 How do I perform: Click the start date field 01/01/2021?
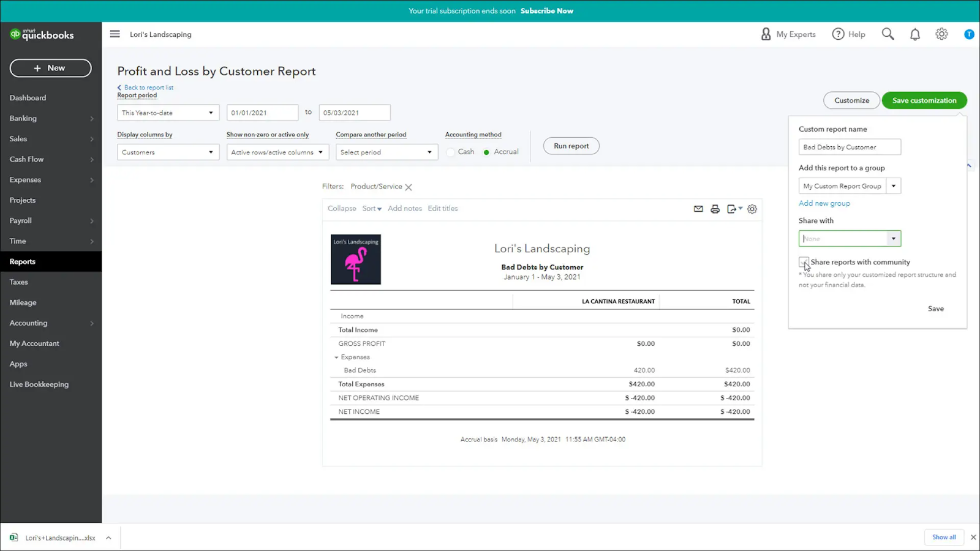pyautogui.click(x=262, y=113)
